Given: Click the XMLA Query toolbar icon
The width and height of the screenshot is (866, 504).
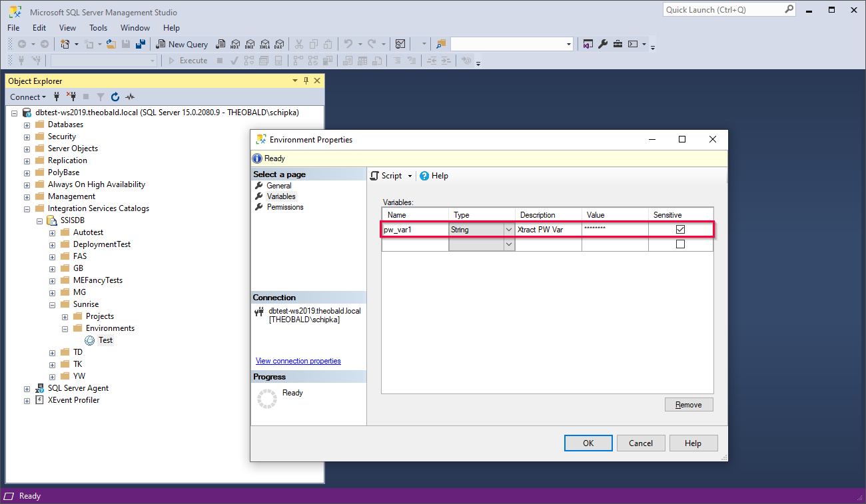Looking at the screenshot, I should (264, 44).
